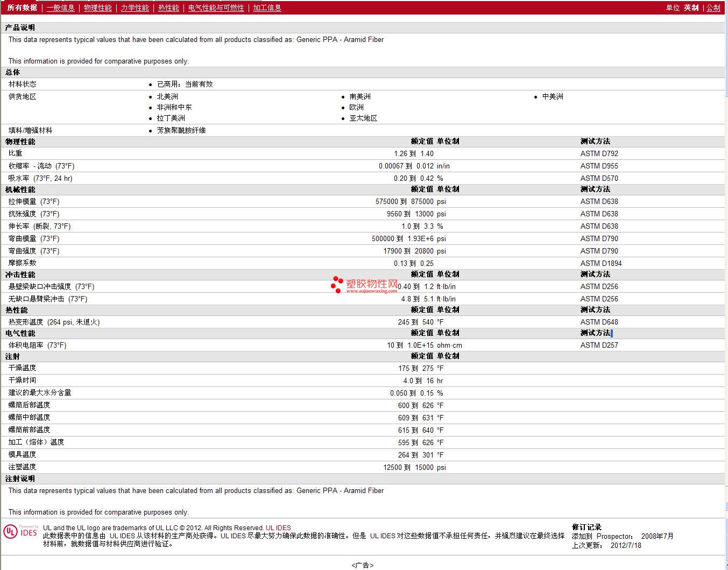Screen dimensions: 728x570
Task: Click the UL IDES logo
Action: (21, 532)
